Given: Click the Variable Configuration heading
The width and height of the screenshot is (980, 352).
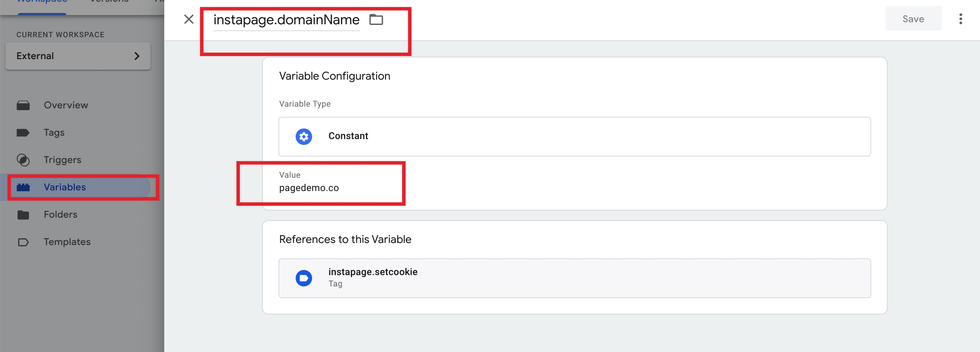Looking at the screenshot, I should pos(334,76).
